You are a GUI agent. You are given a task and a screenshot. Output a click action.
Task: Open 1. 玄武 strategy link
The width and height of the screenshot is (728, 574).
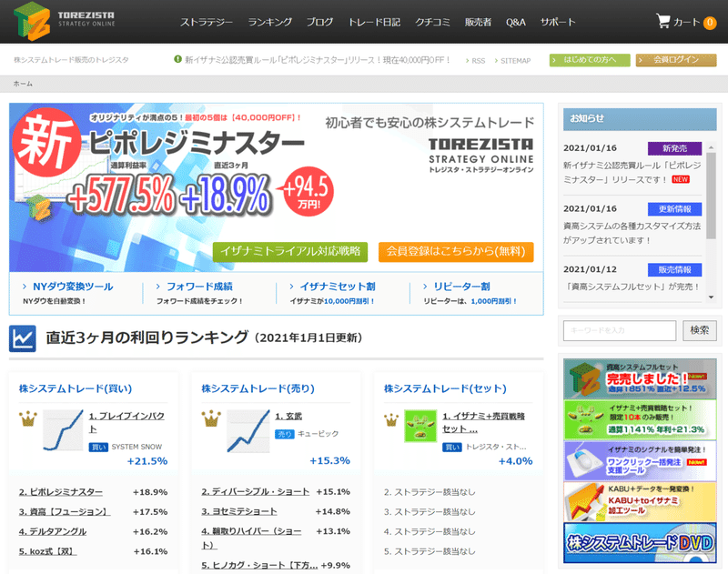point(288,417)
